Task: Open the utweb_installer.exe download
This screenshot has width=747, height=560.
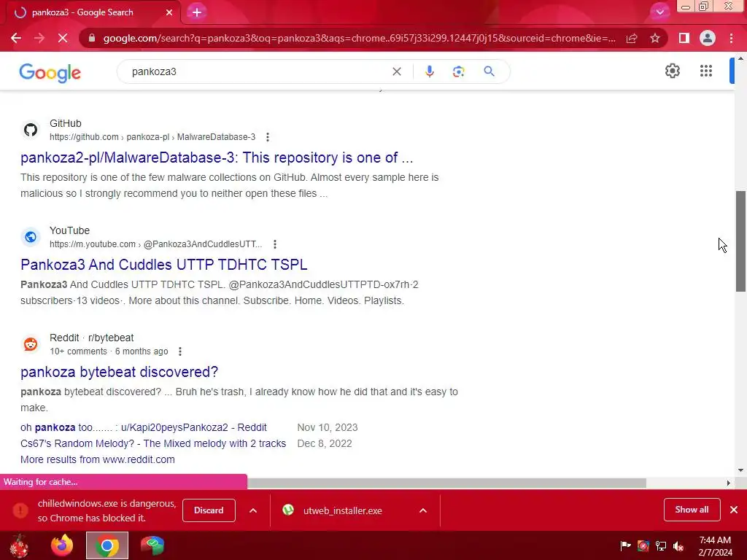Action: [343, 510]
